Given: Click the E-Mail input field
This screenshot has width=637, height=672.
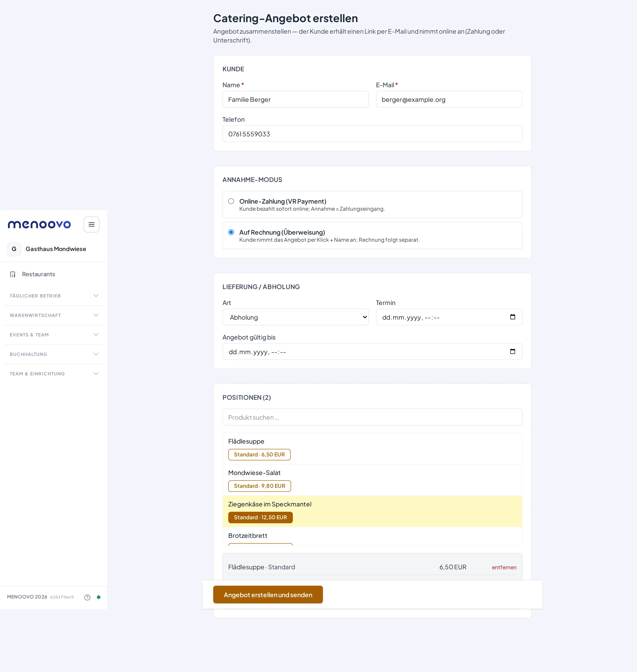Looking at the screenshot, I should (x=449, y=99).
